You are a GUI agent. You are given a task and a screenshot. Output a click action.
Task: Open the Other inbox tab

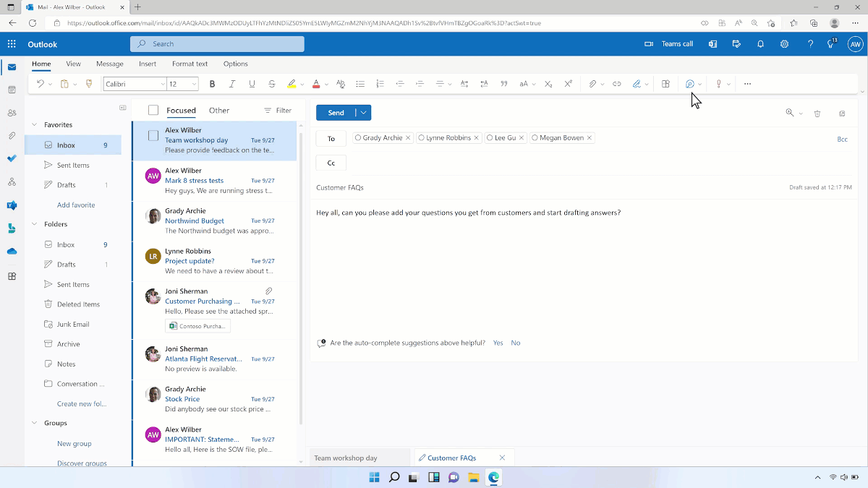click(x=218, y=110)
